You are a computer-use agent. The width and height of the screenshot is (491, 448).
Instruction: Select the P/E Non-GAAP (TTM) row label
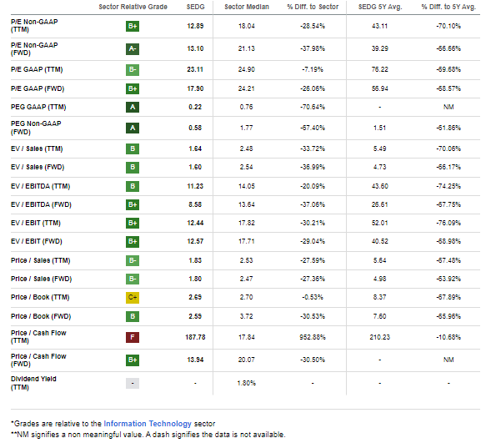pyautogui.click(x=34, y=26)
